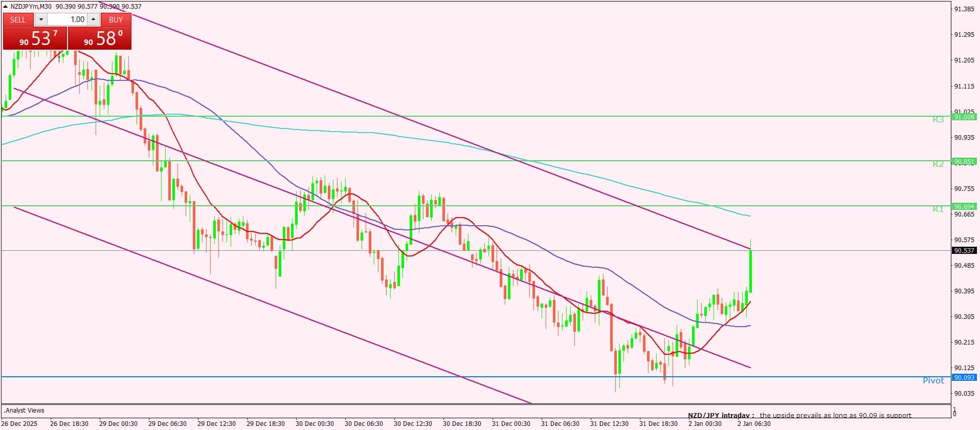The image size is (980, 430).
Task: Click the blue 90.093 pivot price tag
Action: 964,377
